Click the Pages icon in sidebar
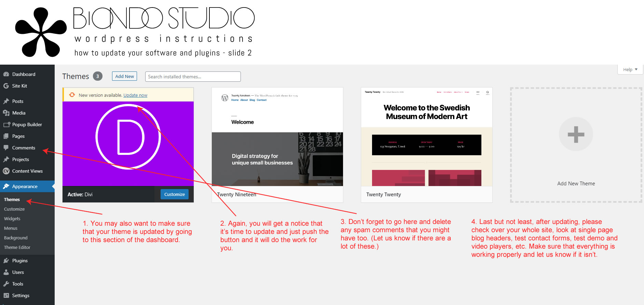 coord(6,136)
